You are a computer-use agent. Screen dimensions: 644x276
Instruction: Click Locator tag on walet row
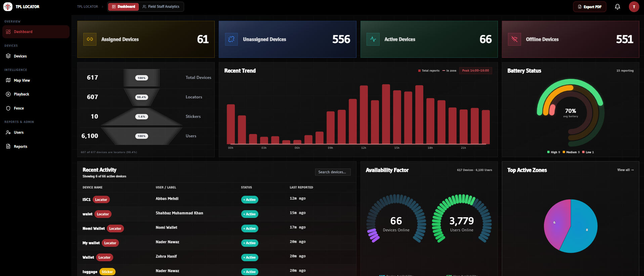(x=103, y=214)
